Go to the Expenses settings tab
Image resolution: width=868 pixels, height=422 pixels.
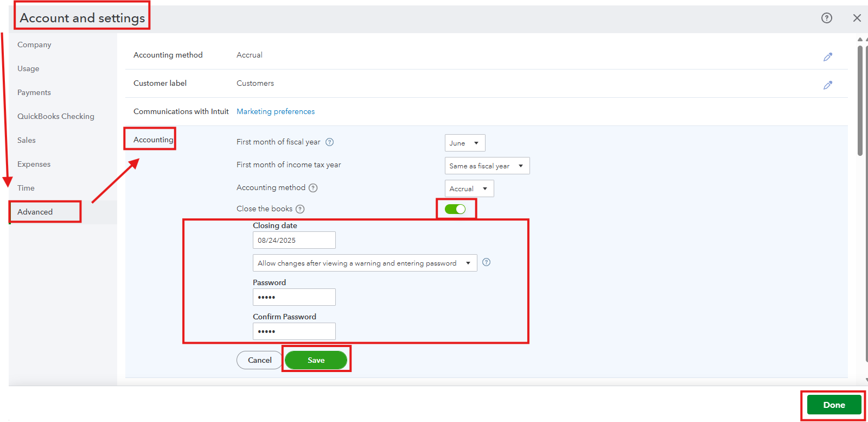coord(34,164)
